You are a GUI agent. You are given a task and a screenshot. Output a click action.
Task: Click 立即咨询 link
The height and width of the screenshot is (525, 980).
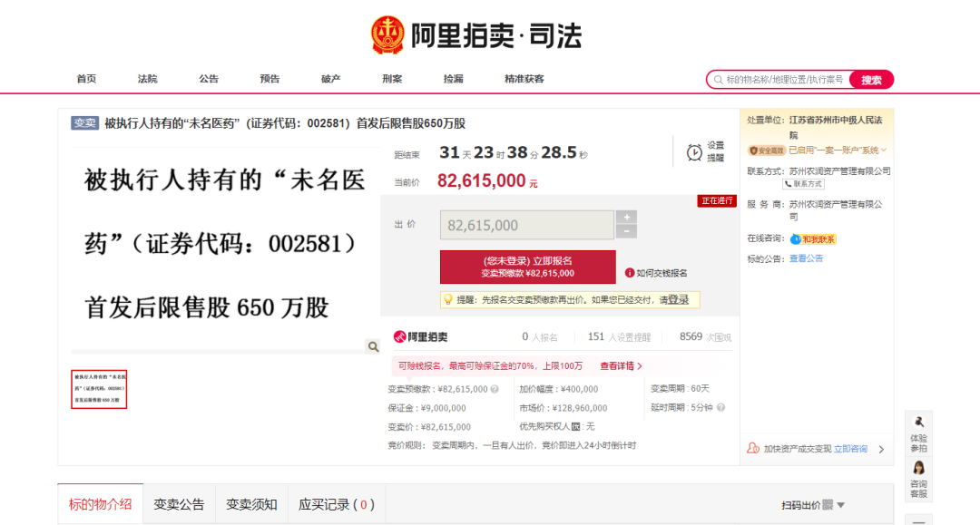[850, 449]
